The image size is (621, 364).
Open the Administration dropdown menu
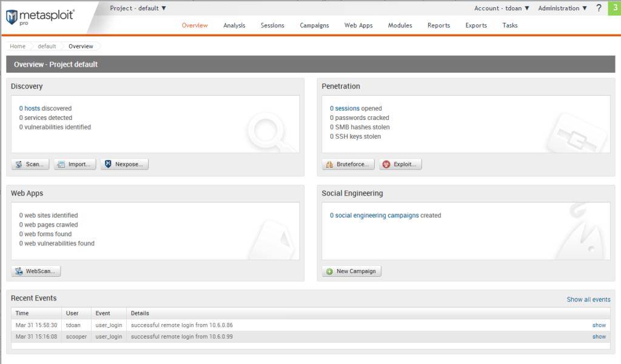(x=562, y=8)
